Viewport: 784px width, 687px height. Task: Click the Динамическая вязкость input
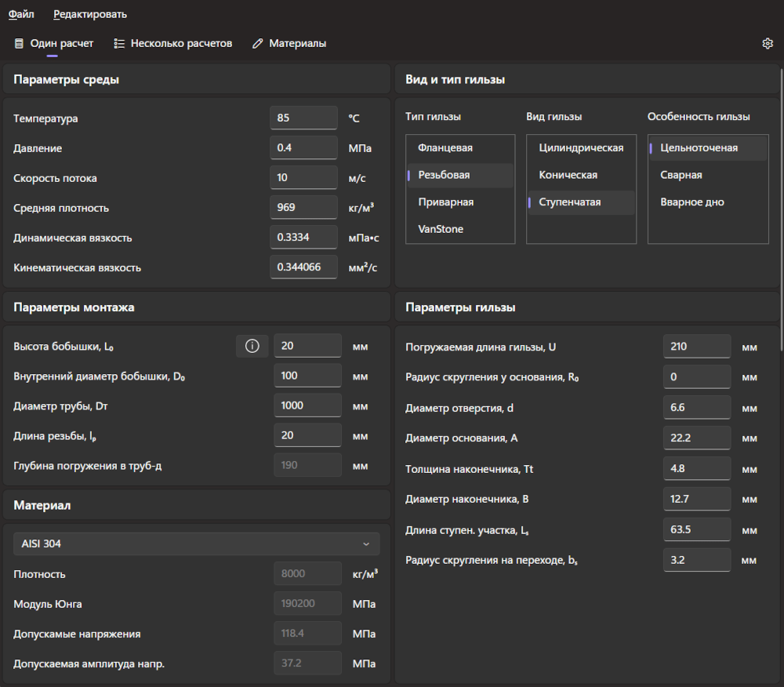303,238
